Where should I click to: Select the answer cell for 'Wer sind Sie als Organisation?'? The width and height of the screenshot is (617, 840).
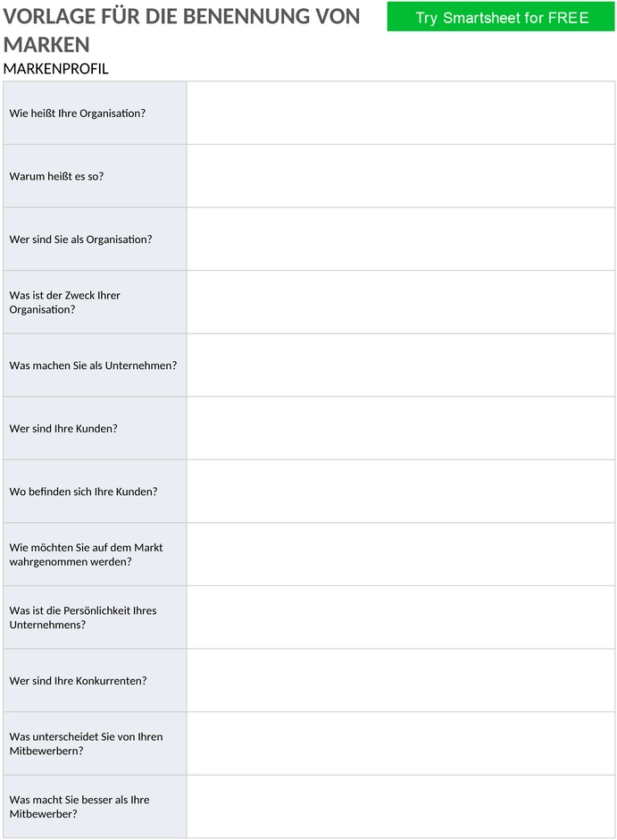[x=400, y=239]
